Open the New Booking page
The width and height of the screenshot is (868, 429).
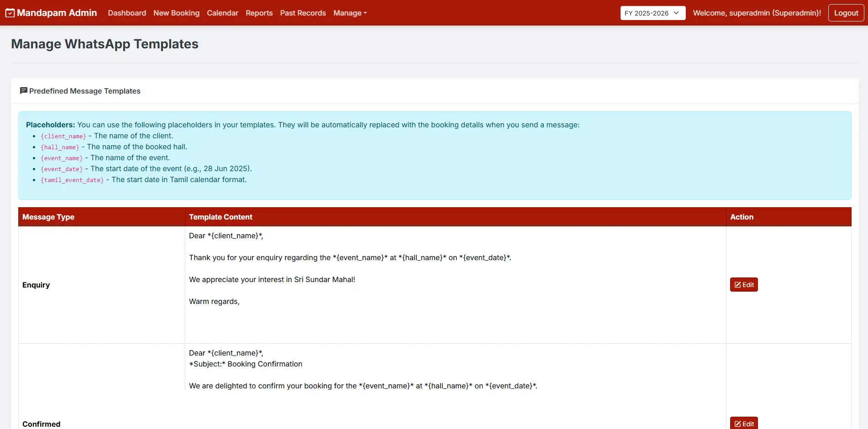pos(176,13)
